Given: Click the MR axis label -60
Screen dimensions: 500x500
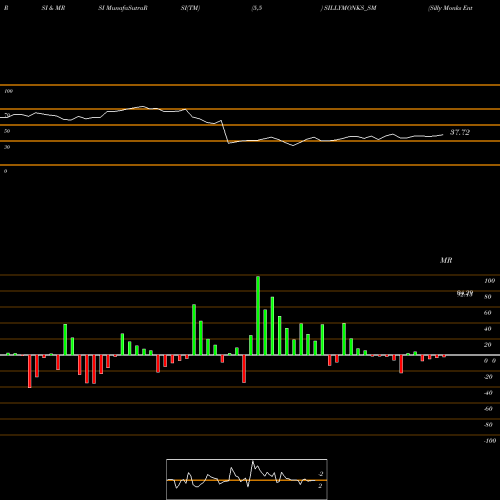Looking at the screenshot, I should pyautogui.click(x=488, y=409).
